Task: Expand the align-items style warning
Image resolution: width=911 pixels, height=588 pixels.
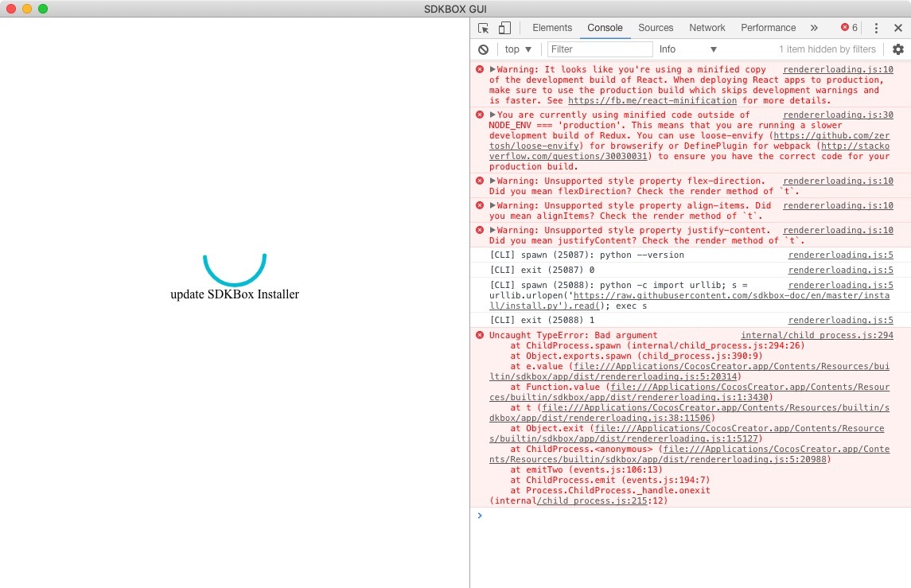Action: point(492,205)
